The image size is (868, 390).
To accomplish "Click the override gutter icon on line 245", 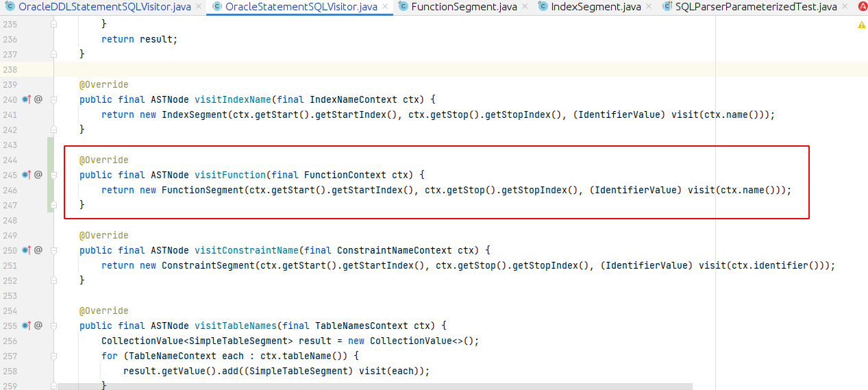I will tap(26, 175).
